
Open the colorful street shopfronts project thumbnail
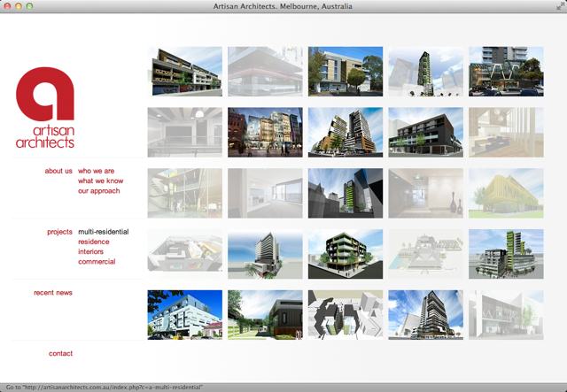tap(265, 132)
